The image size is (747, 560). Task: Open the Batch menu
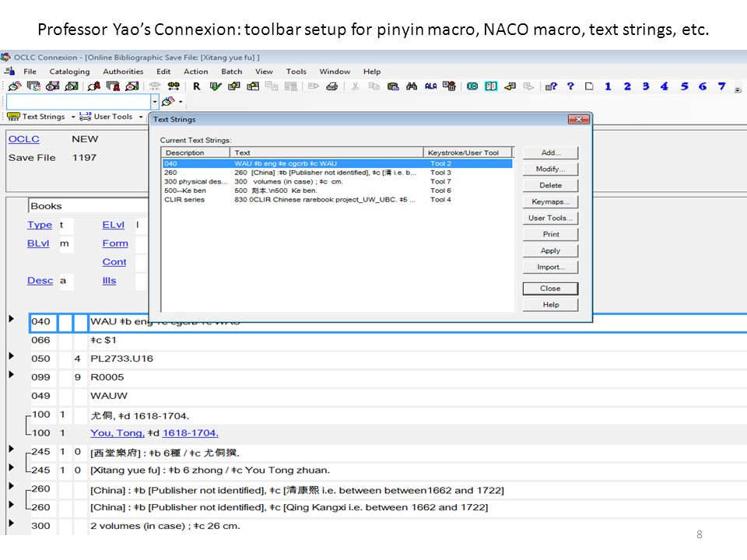click(x=232, y=72)
